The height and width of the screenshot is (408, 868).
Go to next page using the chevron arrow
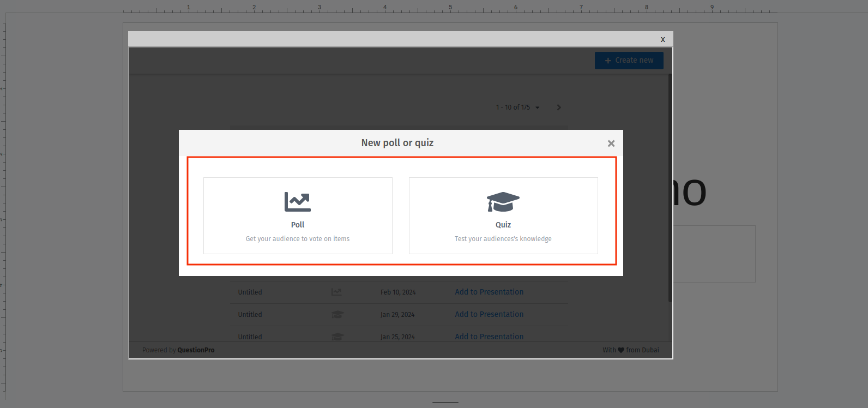(x=559, y=107)
